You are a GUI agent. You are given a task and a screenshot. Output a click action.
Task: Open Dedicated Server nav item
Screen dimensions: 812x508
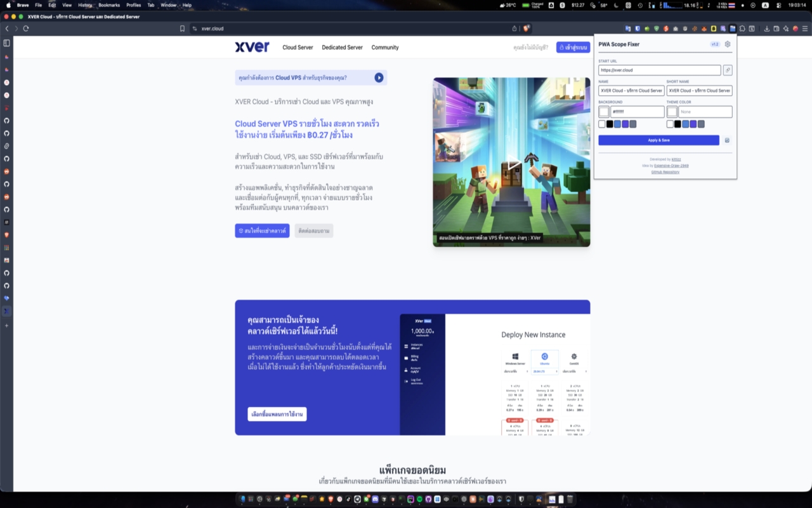pos(342,48)
